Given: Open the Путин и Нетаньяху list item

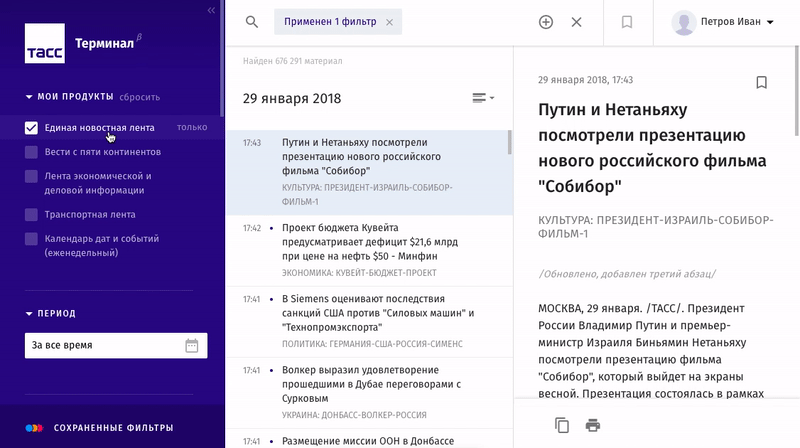Looking at the screenshot, I should tap(369, 172).
